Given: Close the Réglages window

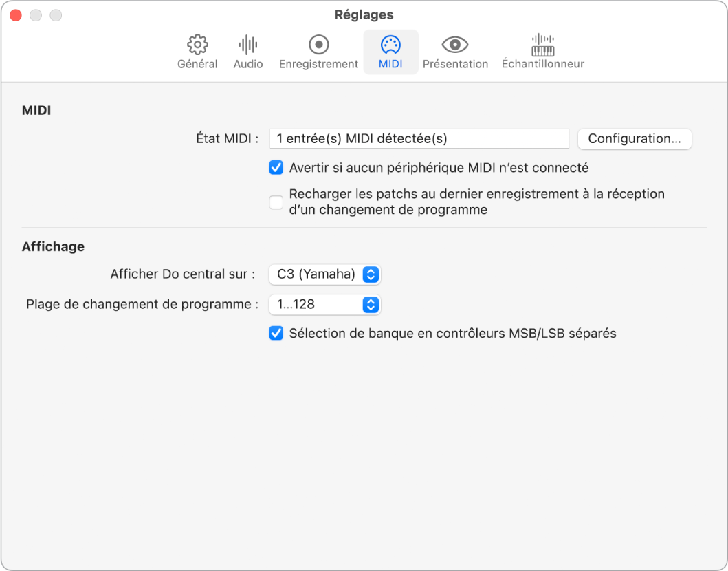Looking at the screenshot, I should (x=15, y=15).
